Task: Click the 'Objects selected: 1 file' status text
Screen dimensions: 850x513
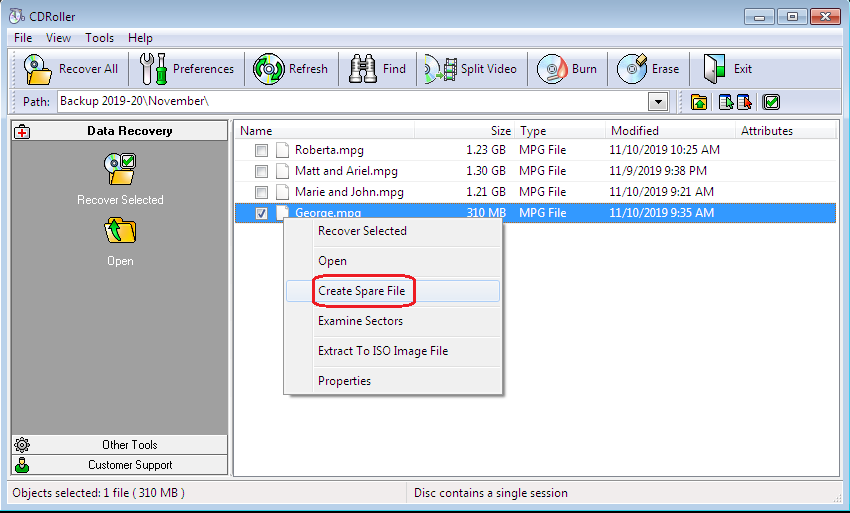Action: click(x=99, y=493)
